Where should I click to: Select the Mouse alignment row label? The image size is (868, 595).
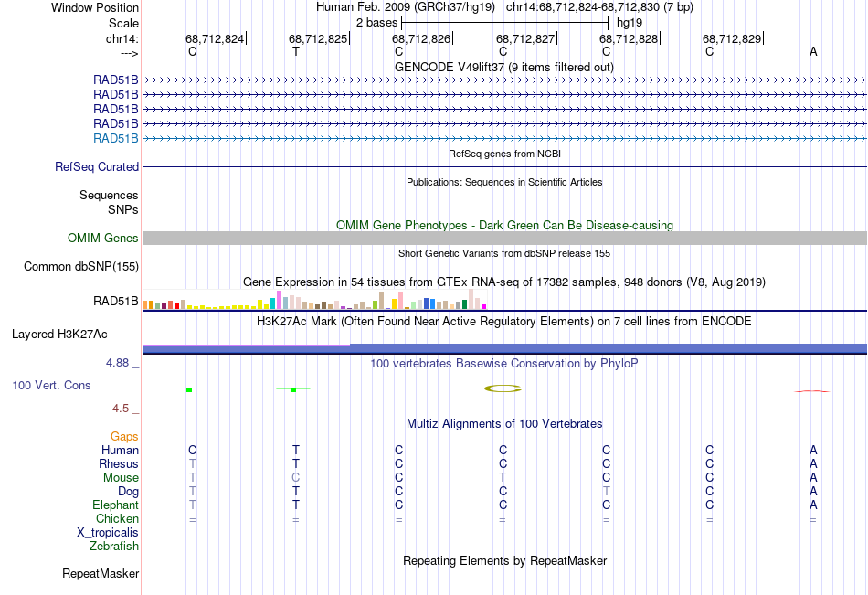(x=121, y=477)
